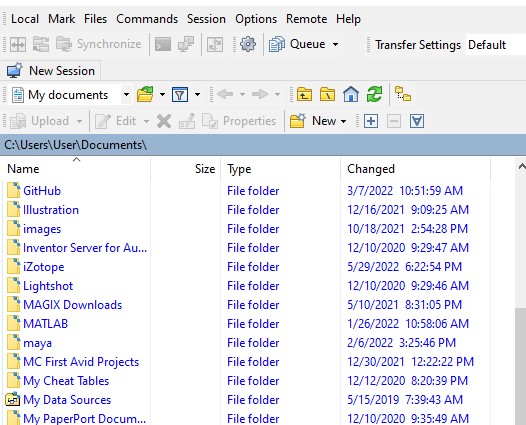Expand the Upload dropdown arrow
Viewport: 526px width, 425px height.
point(80,121)
